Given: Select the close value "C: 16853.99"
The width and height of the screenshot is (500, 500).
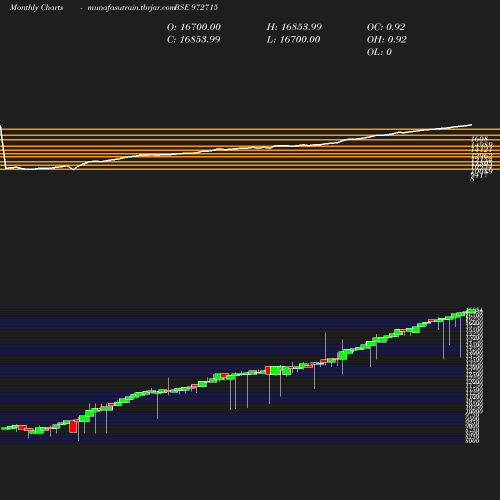Looking at the screenshot, I should point(194,40).
